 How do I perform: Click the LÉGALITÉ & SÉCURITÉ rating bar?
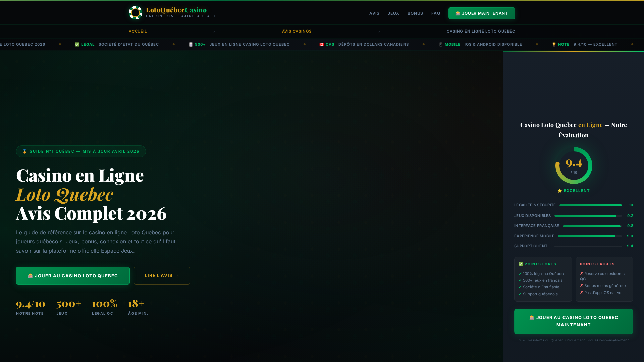(x=590, y=205)
